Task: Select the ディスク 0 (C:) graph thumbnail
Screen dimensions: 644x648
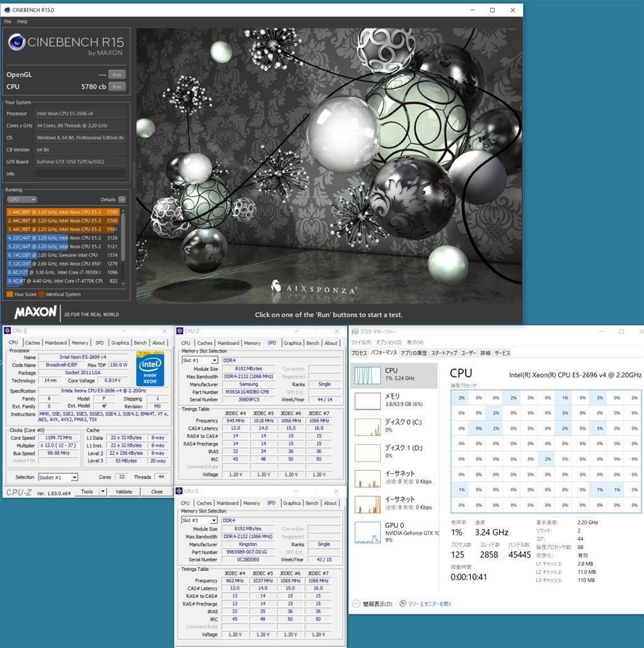Action: [x=368, y=427]
